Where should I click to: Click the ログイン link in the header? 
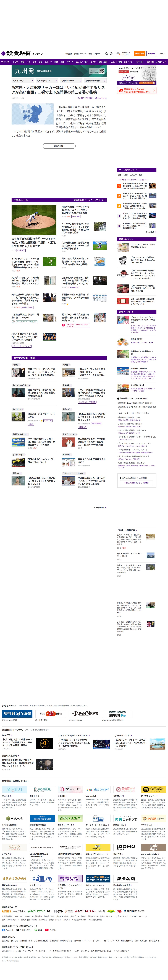tap(162, 54)
